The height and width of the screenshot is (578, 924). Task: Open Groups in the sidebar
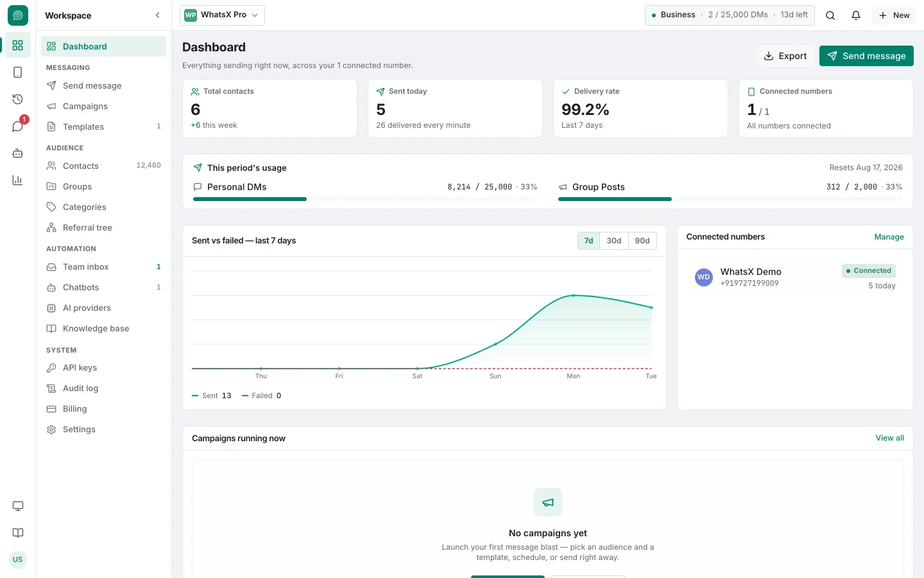(103, 186)
